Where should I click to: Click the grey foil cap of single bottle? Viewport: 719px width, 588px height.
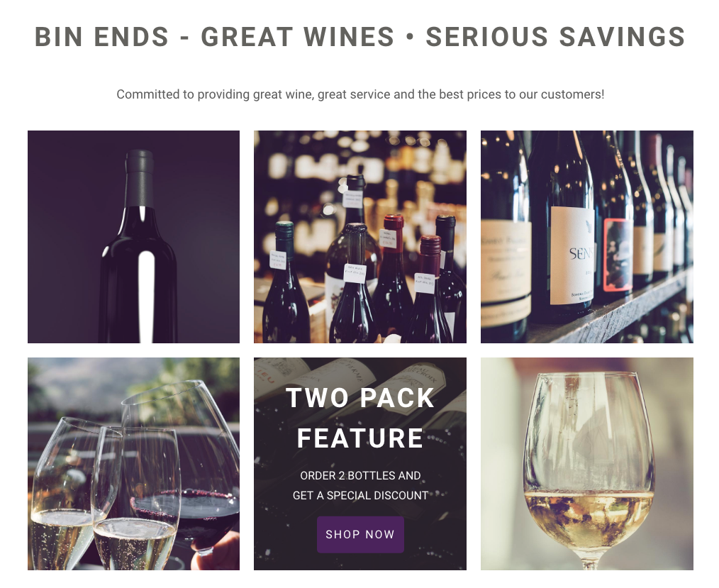139,178
